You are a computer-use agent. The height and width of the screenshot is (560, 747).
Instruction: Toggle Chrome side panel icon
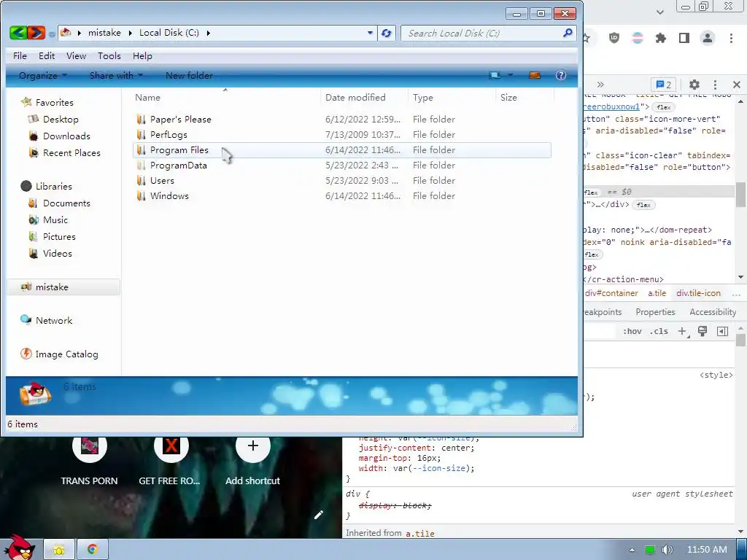684,38
